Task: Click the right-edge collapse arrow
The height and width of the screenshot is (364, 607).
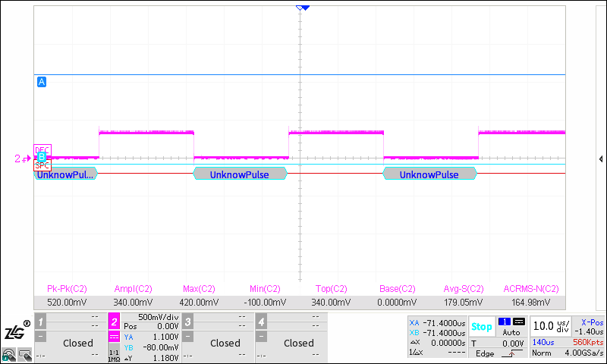Action: point(600,159)
